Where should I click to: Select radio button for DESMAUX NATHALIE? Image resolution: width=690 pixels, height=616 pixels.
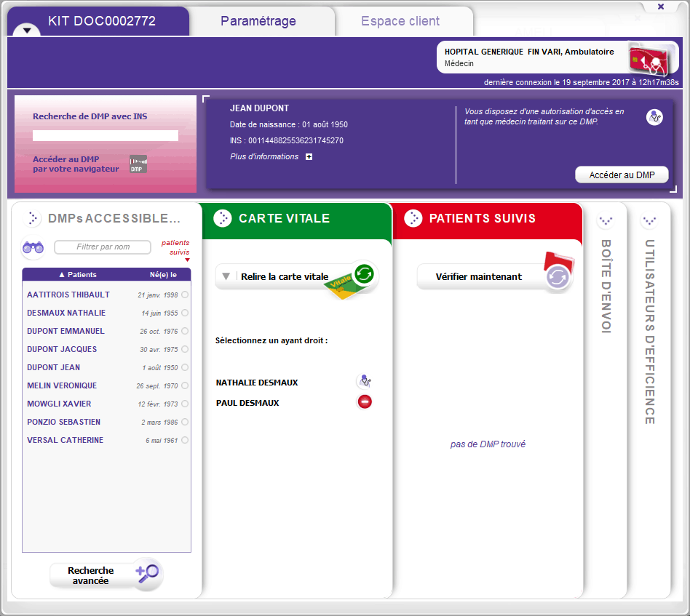[x=185, y=313]
